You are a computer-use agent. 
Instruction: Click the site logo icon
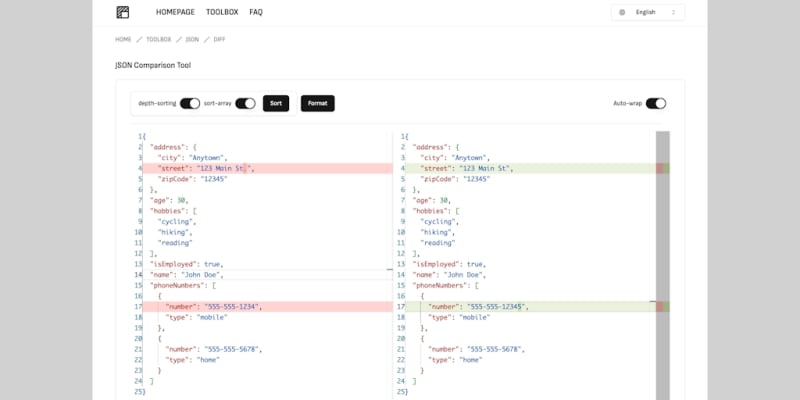click(123, 13)
